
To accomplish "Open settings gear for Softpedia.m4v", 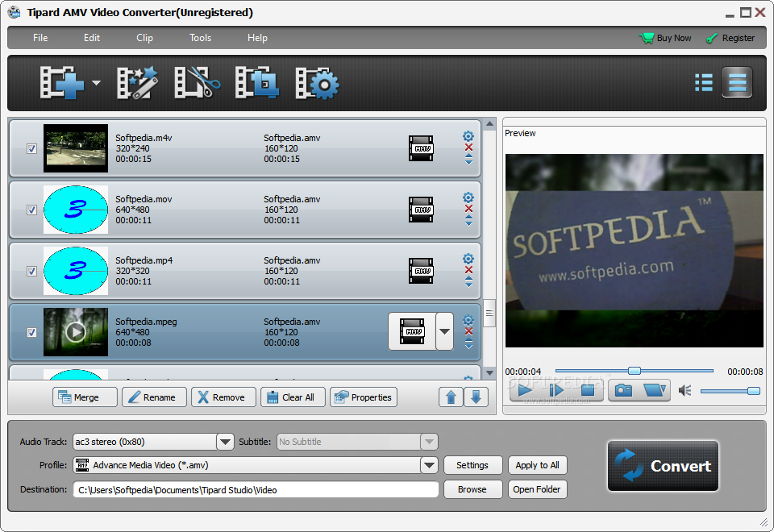I will click(468, 136).
